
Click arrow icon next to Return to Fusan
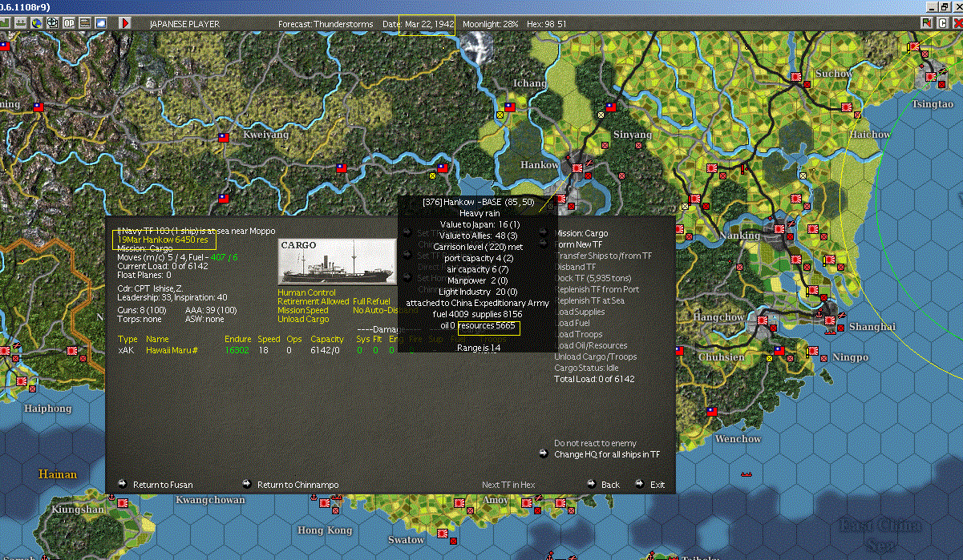[x=123, y=484]
